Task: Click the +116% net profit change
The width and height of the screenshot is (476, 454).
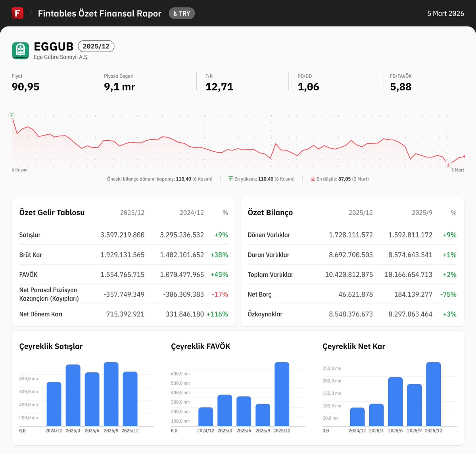Action: (x=217, y=314)
